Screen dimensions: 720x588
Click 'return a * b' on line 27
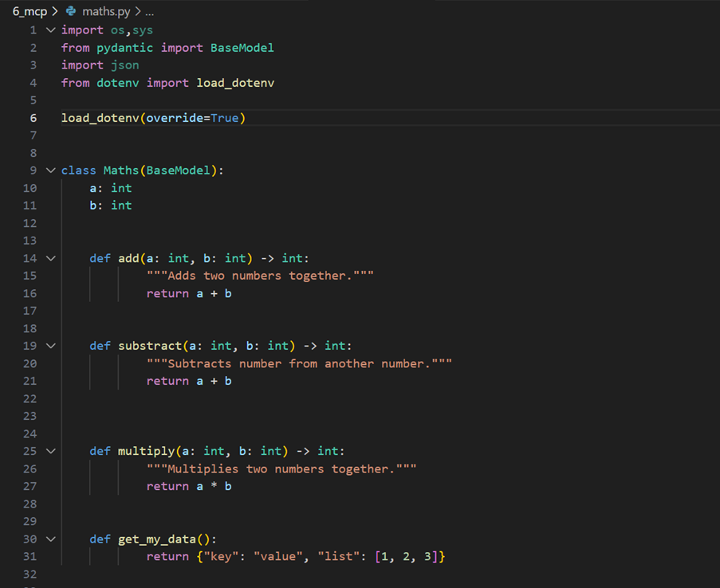(189, 486)
